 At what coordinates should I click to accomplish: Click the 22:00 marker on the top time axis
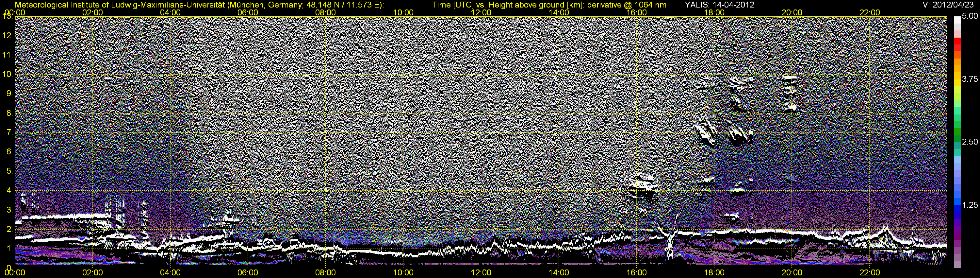pyautogui.click(x=870, y=12)
